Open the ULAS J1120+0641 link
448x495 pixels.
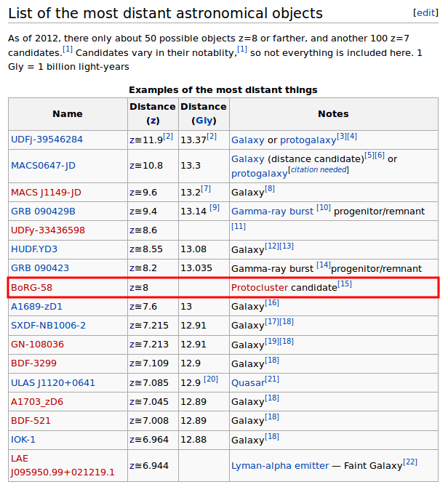(53, 383)
